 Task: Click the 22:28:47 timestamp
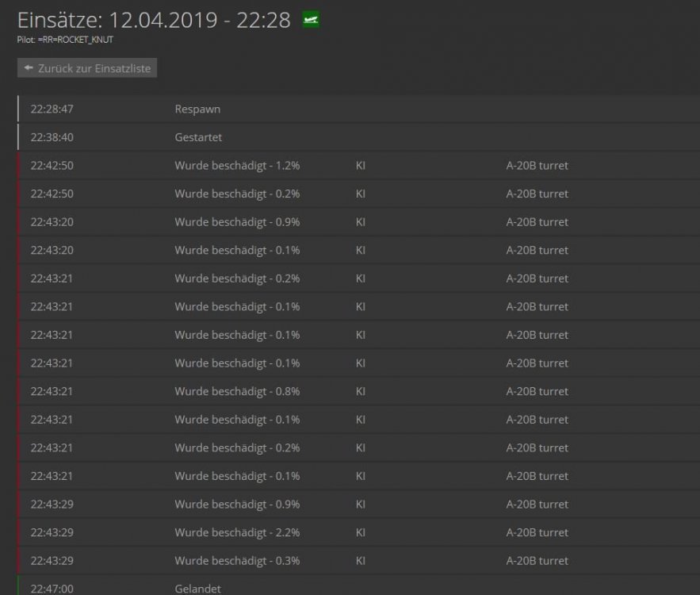coord(52,109)
